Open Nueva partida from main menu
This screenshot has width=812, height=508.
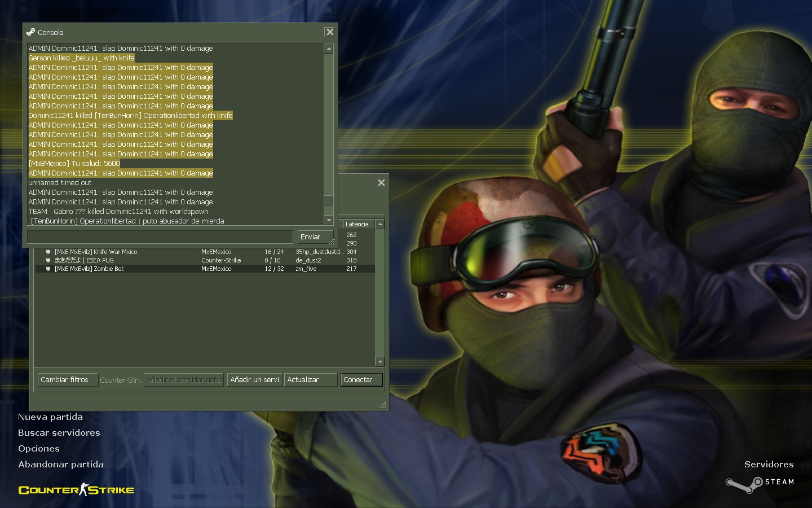point(50,417)
